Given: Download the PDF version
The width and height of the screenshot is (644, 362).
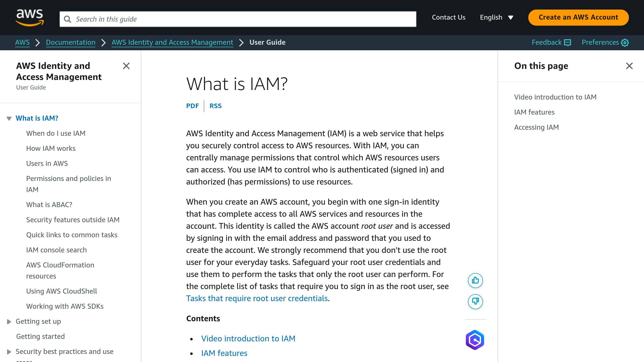Looking at the screenshot, I should tap(192, 106).
